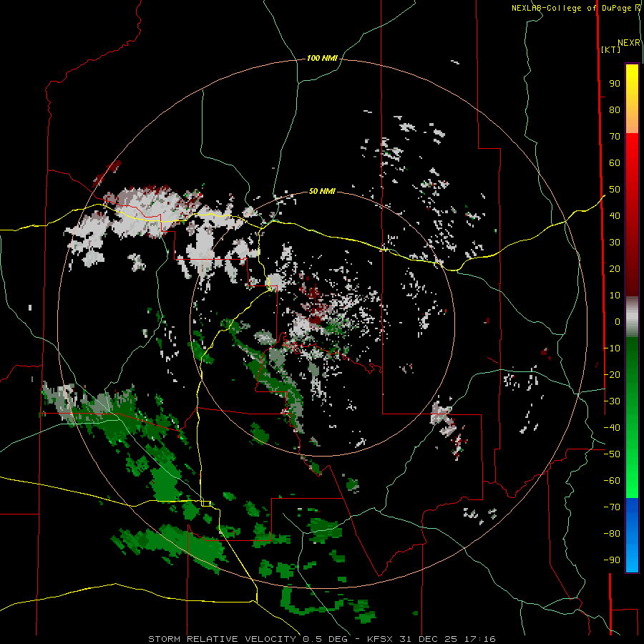This screenshot has height=644, width=644.
Task: Click the -60 scale label
Action: (x=612, y=481)
